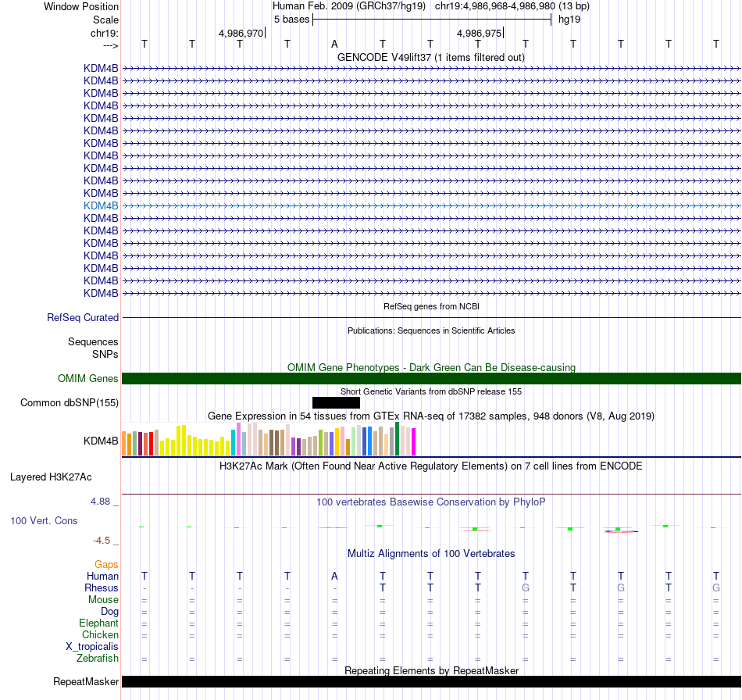Open 100 vertebrates Basewise Conservation by PhyloP title
The width and height of the screenshot is (742, 700).
[430, 502]
